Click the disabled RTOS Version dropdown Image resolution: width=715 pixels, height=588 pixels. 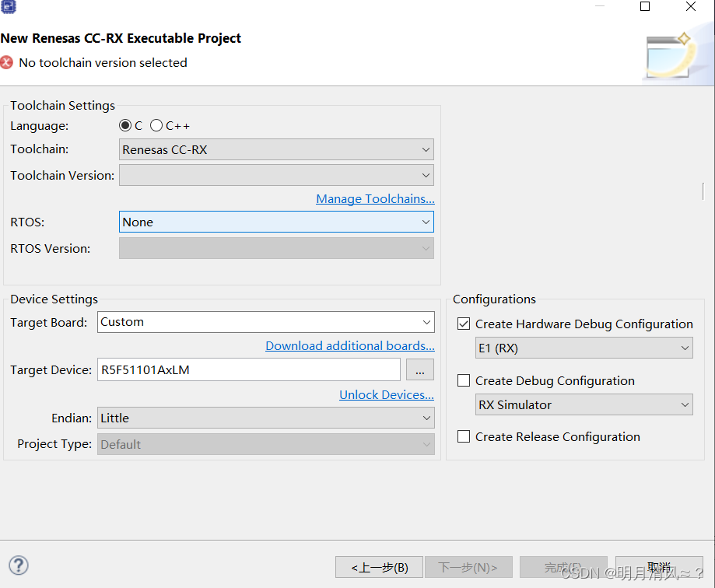point(276,248)
